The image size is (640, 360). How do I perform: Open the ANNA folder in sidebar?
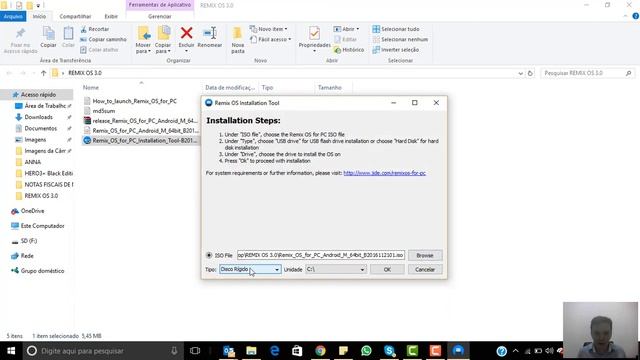(x=33, y=162)
